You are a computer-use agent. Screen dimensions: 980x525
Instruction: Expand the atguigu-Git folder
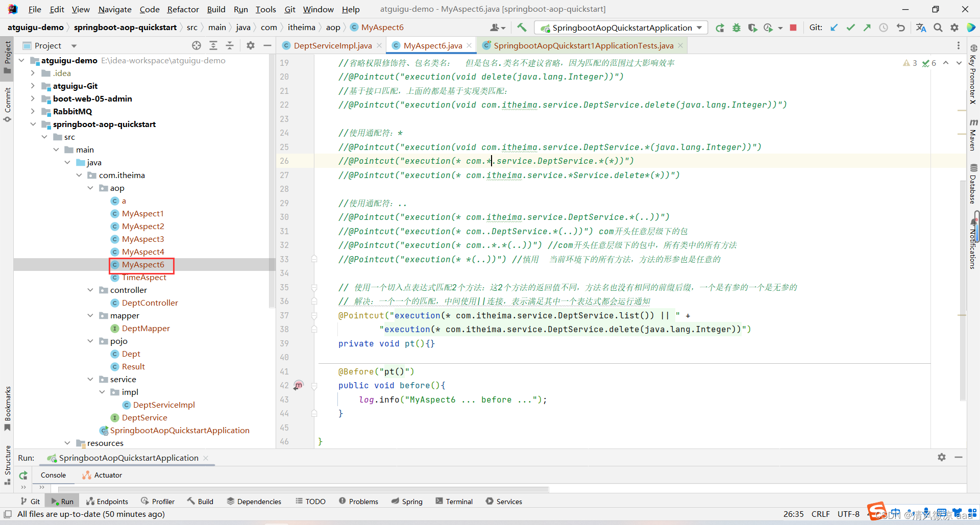(33, 86)
